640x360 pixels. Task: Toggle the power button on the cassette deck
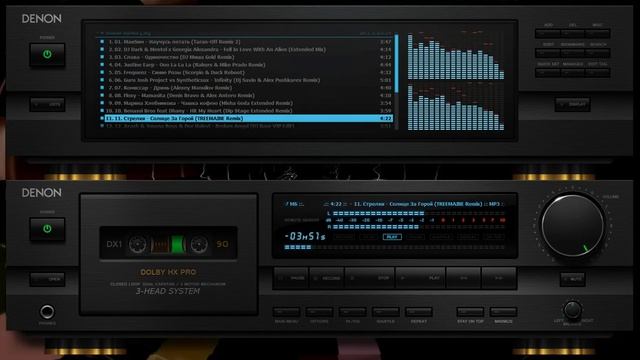click(47, 229)
